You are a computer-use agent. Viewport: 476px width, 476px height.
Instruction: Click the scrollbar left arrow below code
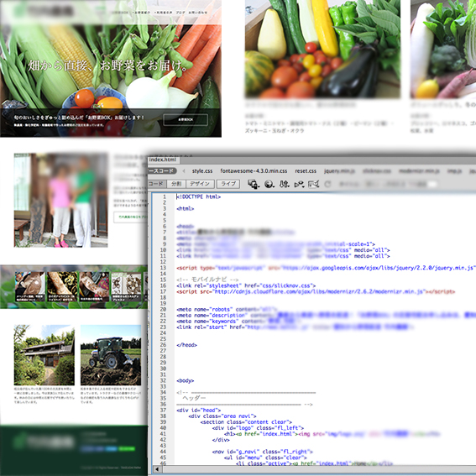pos(157,469)
